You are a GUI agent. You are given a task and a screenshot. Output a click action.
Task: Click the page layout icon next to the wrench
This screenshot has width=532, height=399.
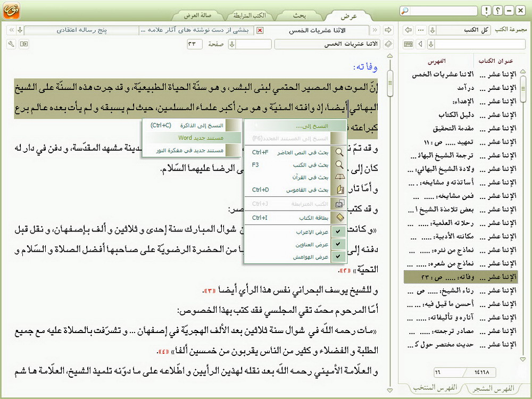pos(24,44)
